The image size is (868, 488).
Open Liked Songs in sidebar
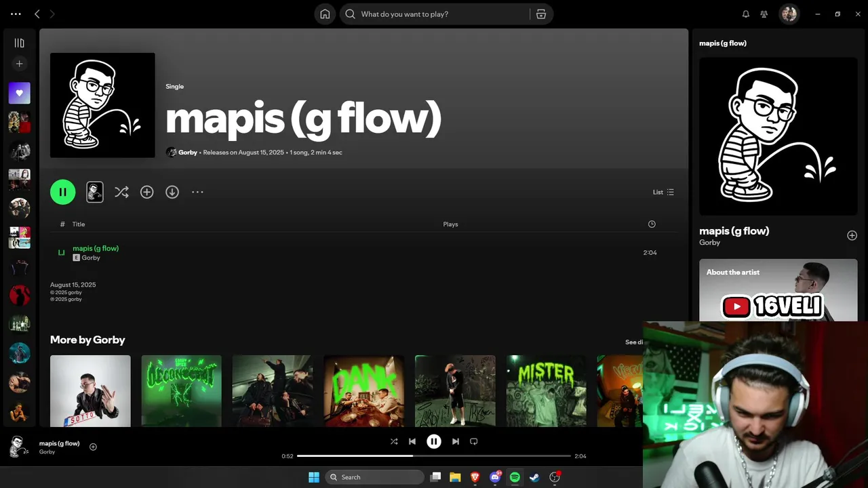point(19,93)
